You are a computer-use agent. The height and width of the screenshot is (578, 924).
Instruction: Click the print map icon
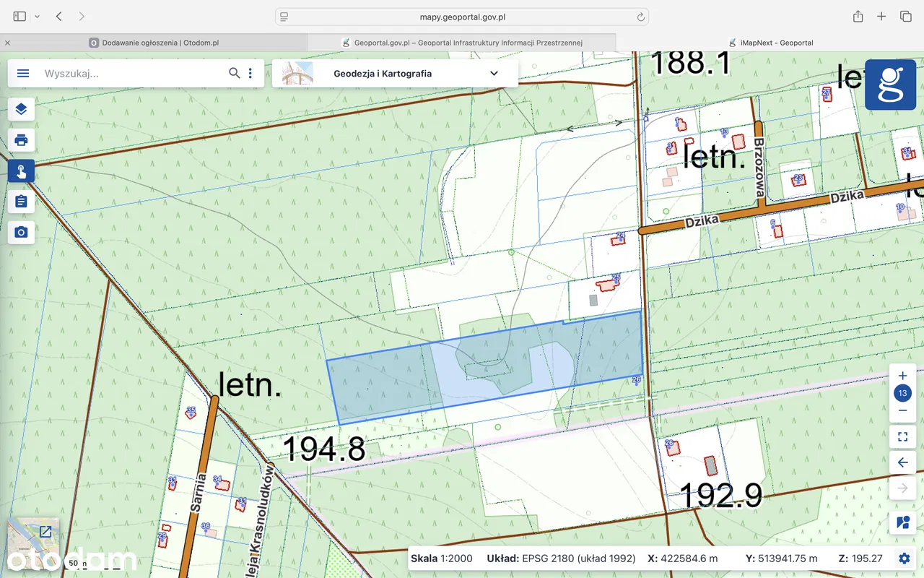(21, 140)
